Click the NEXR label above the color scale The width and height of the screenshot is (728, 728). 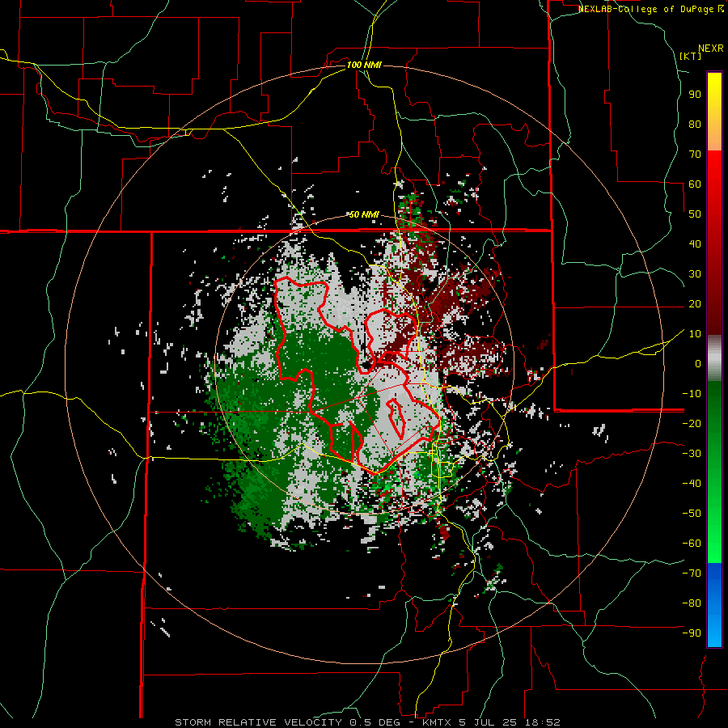pos(711,49)
